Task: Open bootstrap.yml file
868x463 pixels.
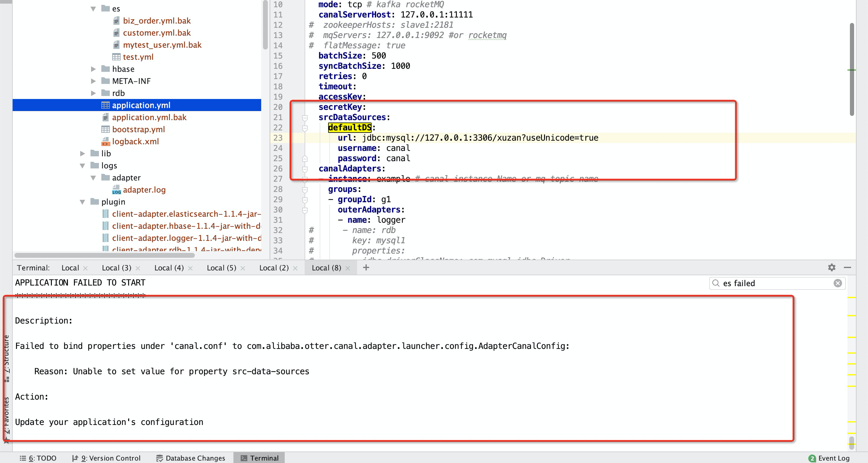Action: tap(138, 129)
